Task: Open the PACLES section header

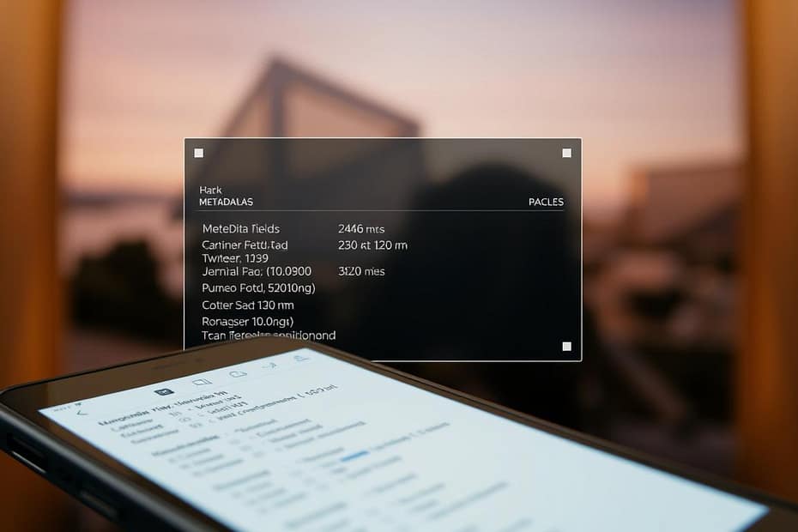Action: [x=547, y=202]
